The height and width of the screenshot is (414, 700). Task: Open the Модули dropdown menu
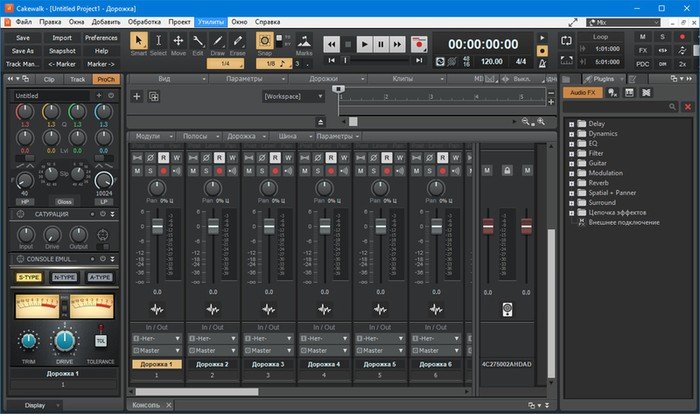click(153, 136)
